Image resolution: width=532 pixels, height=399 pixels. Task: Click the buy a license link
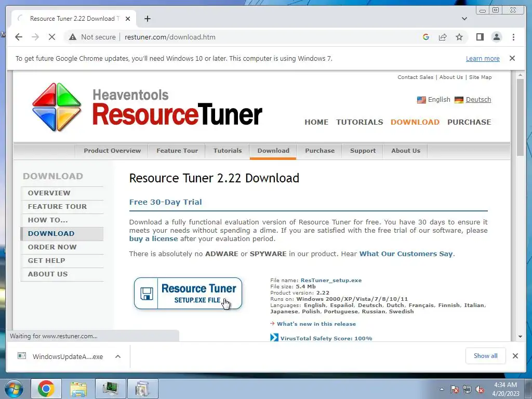click(x=153, y=239)
